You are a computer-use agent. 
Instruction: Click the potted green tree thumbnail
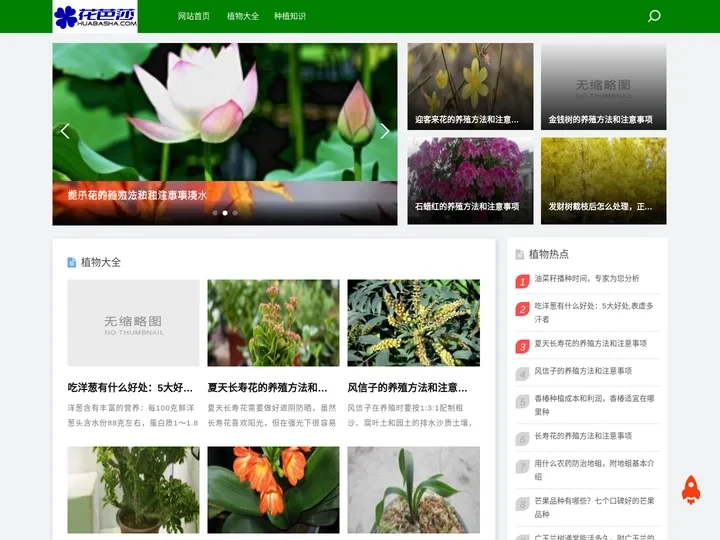[134, 490]
